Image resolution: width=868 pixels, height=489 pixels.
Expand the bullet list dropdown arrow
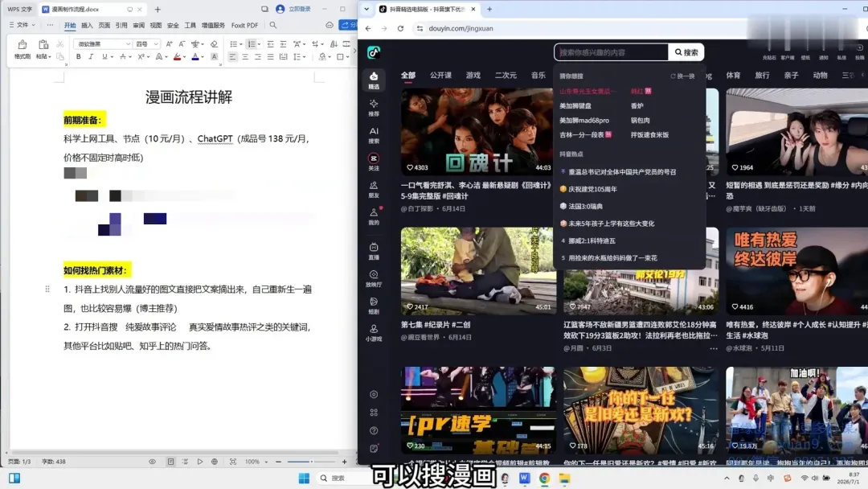(x=241, y=43)
